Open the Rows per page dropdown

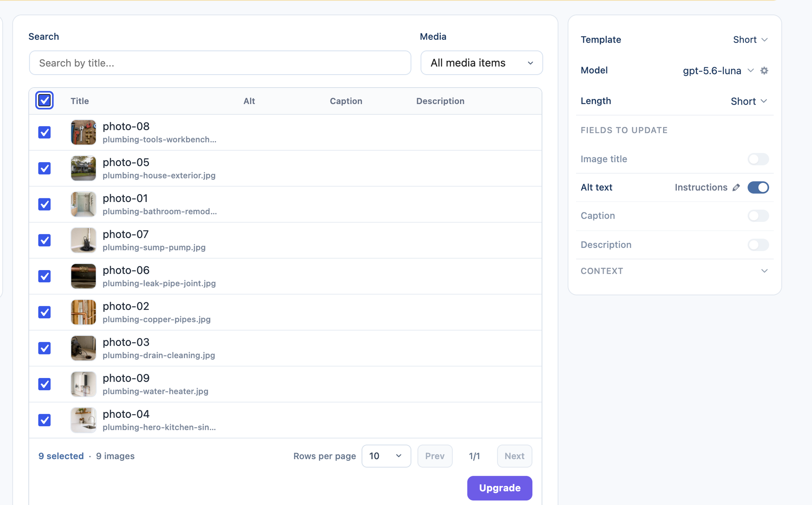pyautogui.click(x=386, y=456)
